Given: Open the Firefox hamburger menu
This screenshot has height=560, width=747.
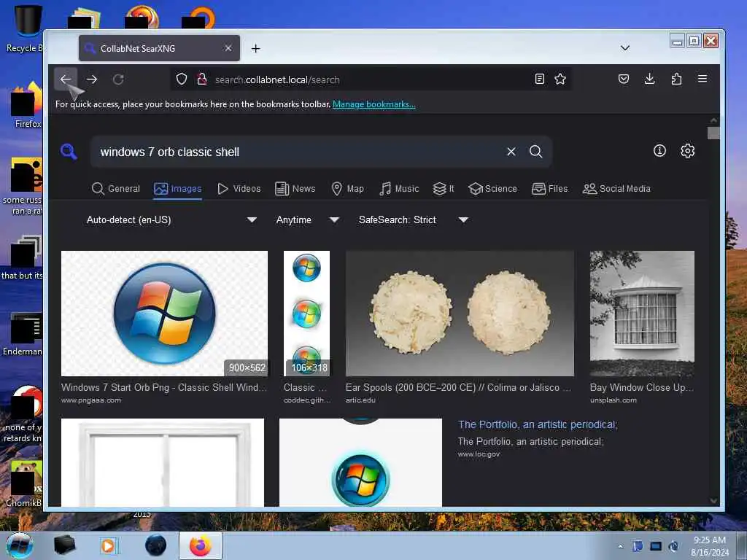Looking at the screenshot, I should point(703,79).
